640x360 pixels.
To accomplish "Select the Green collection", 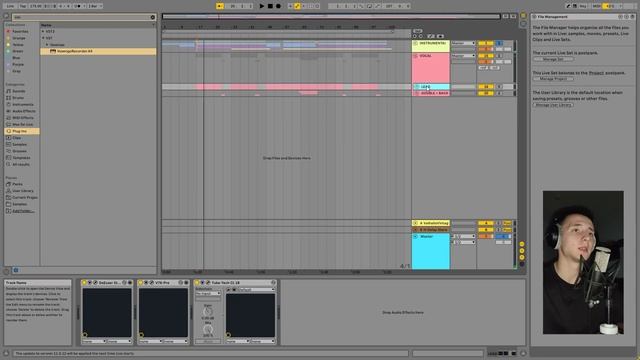I will [18, 51].
